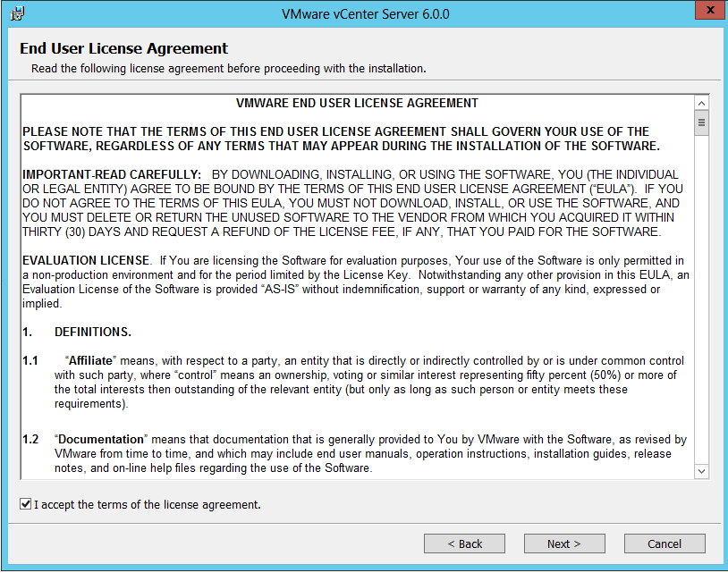Click the IMPORTANT-READ CAREFULLY text
The image size is (728, 573).
(x=112, y=174)
